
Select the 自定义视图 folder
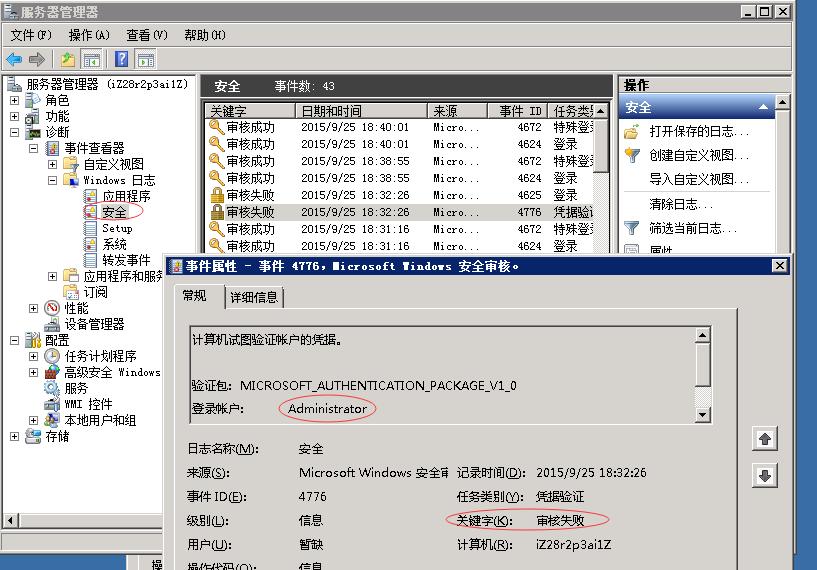114,164
